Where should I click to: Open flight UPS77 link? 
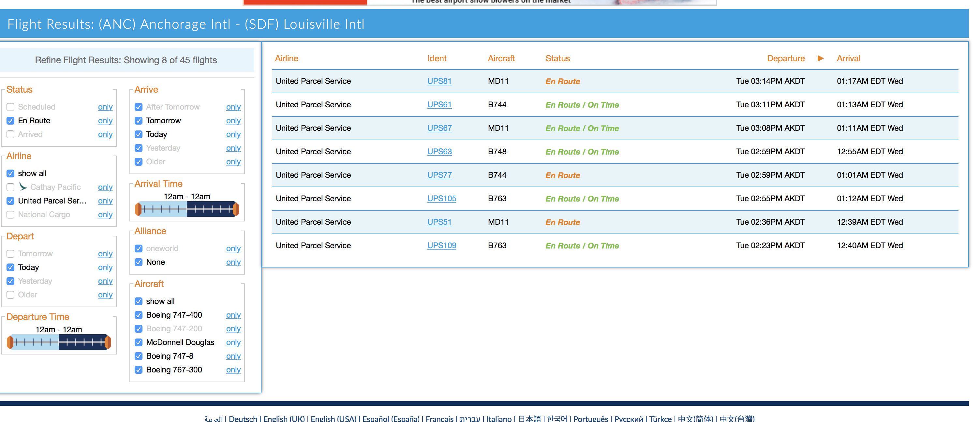pyautogui.click(x=439, y=175)
